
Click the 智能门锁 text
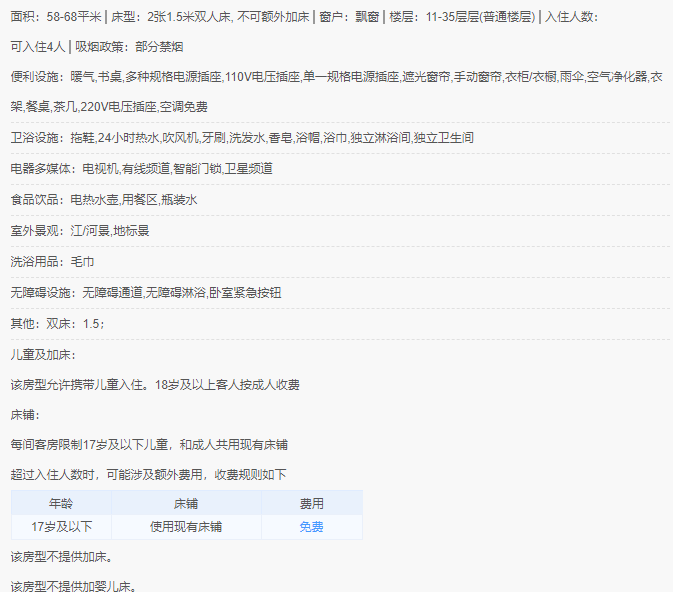pyautogui.click(x=197, y=169)
